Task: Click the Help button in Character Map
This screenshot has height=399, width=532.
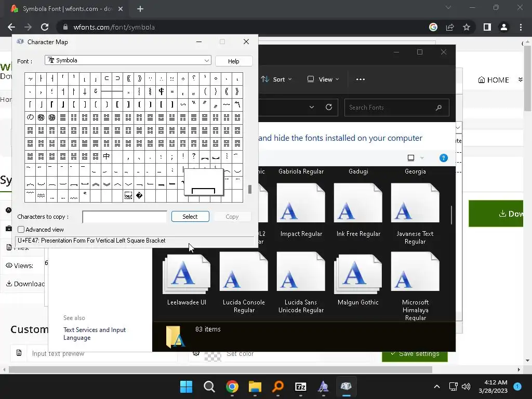Action: click(233, 61)
